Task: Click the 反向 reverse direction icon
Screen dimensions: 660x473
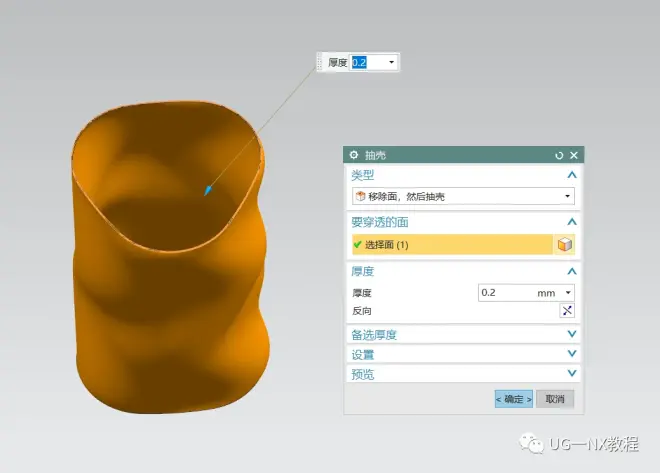Action: (x=566, y=310)
